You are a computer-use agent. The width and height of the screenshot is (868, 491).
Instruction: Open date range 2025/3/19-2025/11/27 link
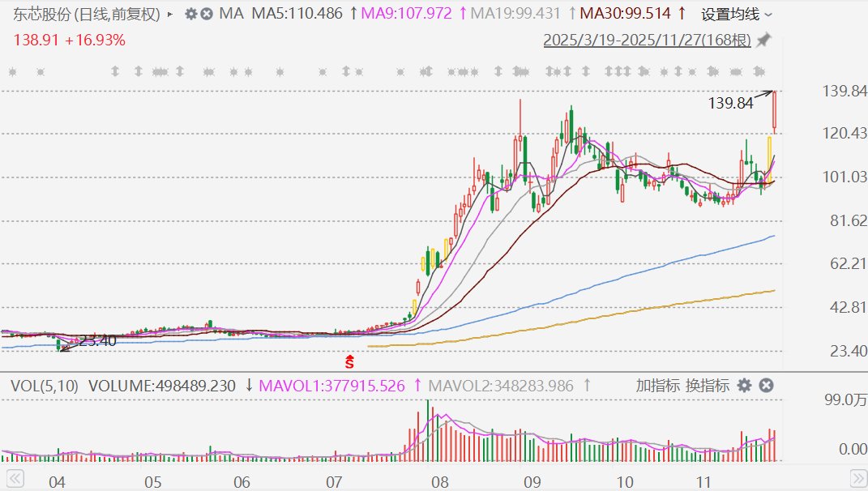[x=647, y=41]
